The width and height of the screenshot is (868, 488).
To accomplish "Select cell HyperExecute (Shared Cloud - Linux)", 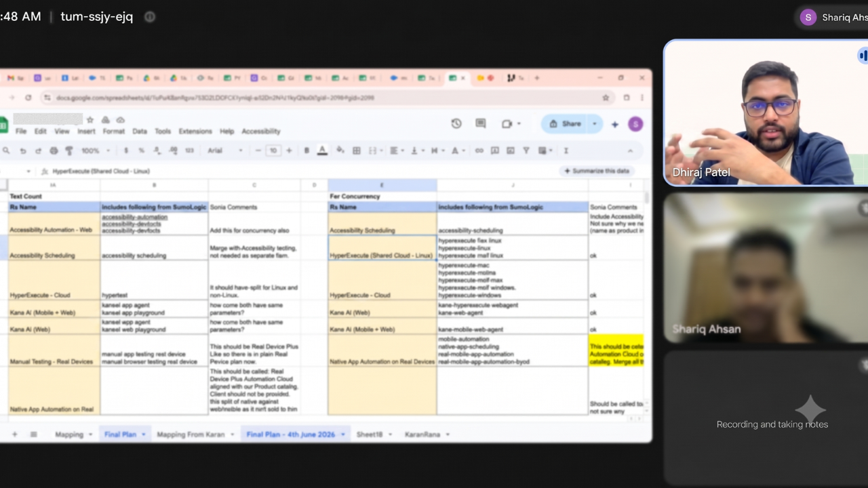I will tap(382, 248).
